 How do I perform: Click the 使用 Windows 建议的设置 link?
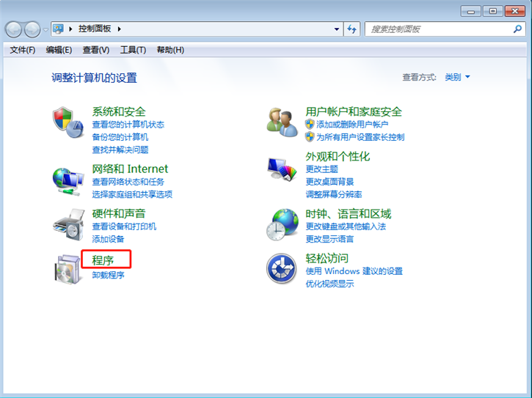(354, 271)
